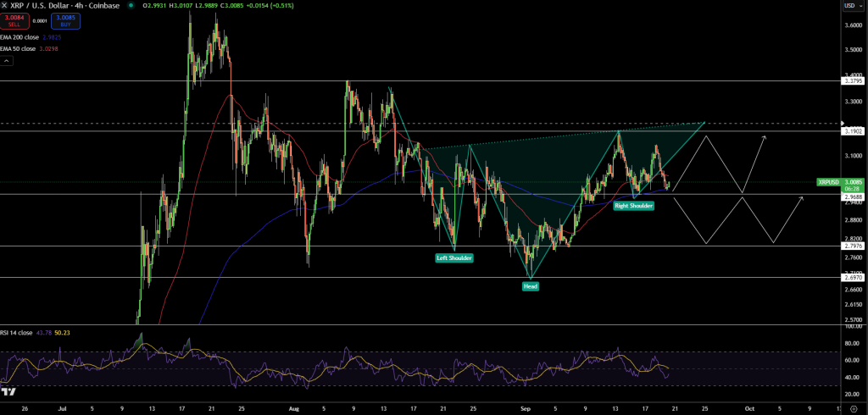The width and height of the screenshot is (868, 415).
Task: Click the Oct label on time axis
Action: pos(749,408)
